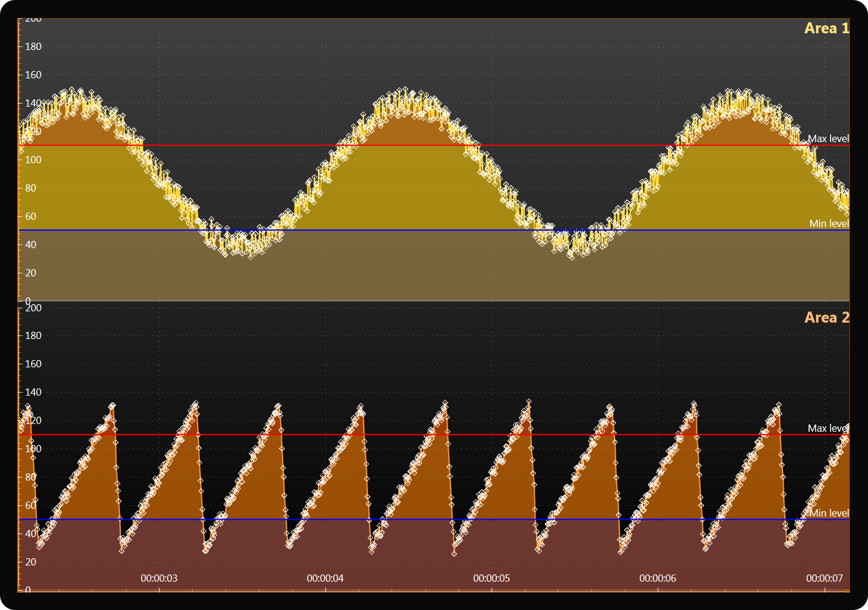Click the 180 Y-axis label in Area 2

coord(33,335)
